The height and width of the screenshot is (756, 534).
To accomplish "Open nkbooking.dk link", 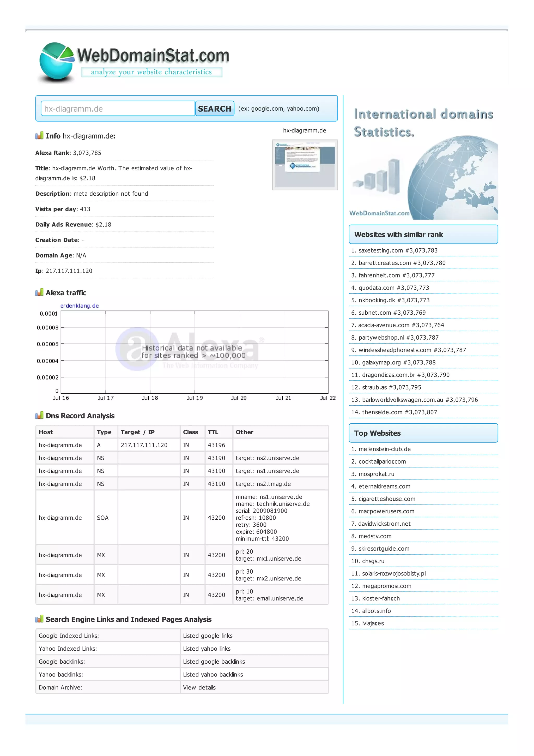I will click(377, 300).
